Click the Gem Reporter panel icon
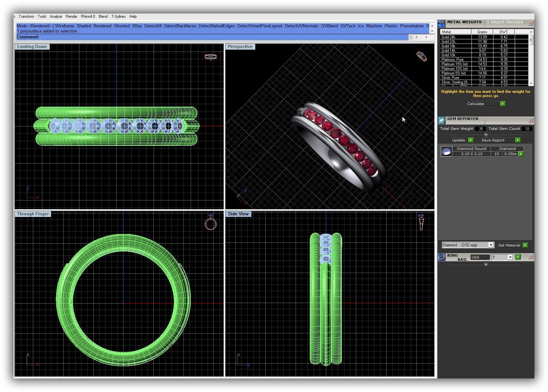Screen dimensions: 548x392 [x=441, y=121]
